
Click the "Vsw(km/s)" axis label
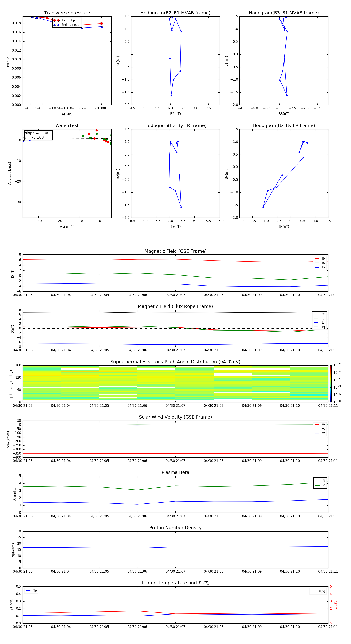[8, 439]
